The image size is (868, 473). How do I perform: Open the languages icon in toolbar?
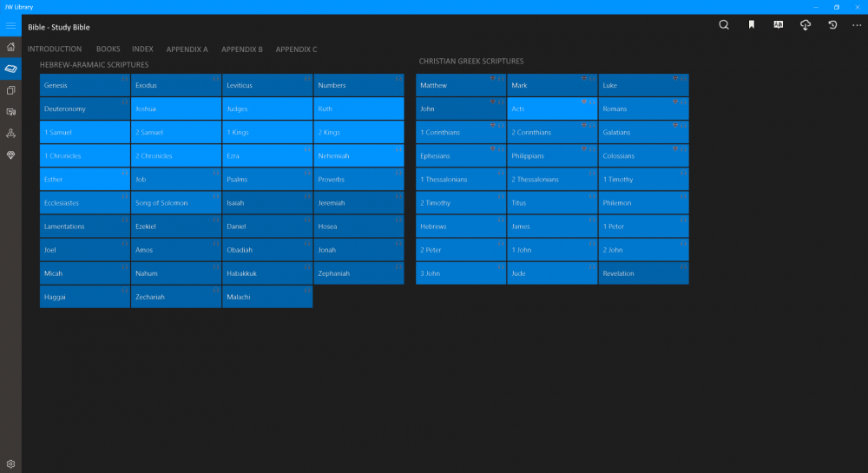779,25
